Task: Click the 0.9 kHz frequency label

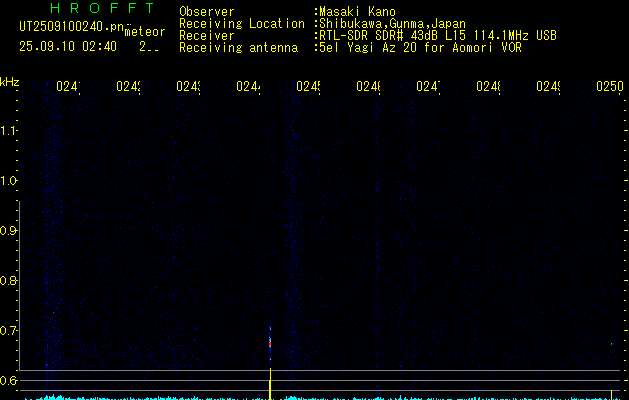Action: coord(8,231)
